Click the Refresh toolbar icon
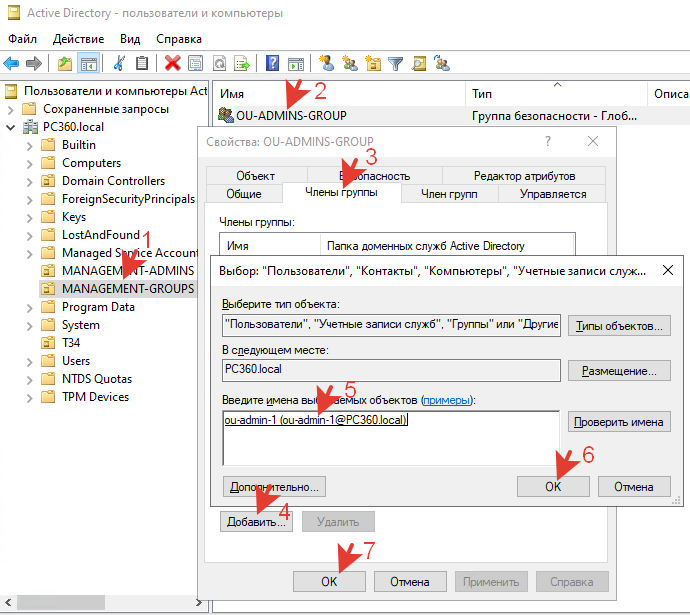 (218, 63)
